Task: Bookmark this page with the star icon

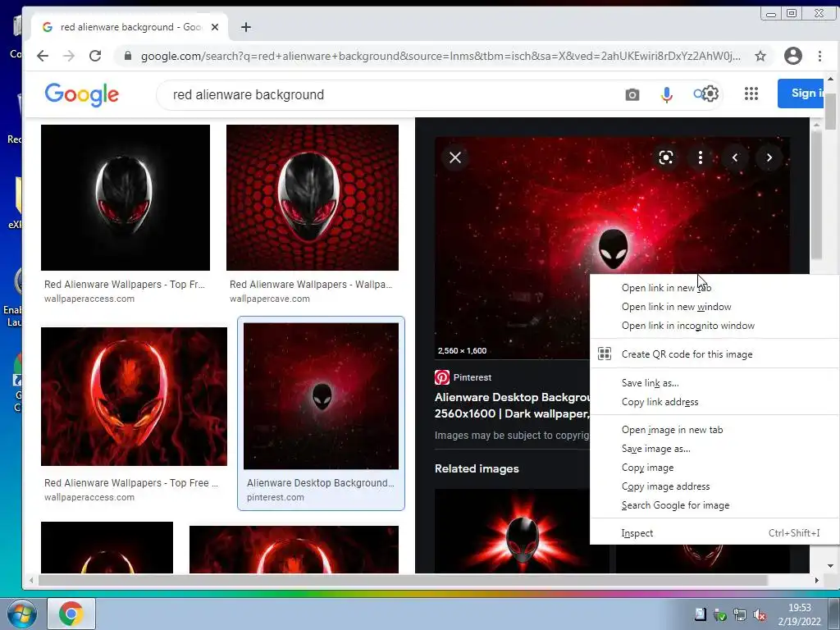Action: pos(760,56)
